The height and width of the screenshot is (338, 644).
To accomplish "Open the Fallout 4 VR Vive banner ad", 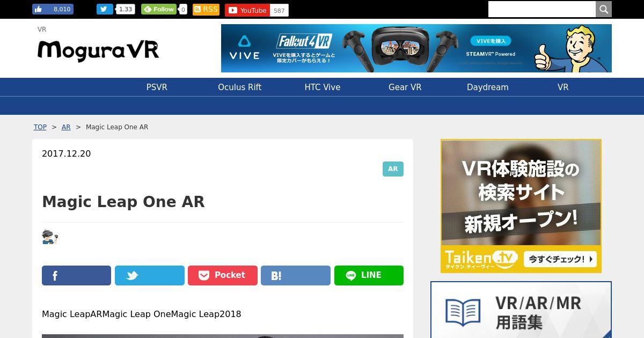I will [416, 48].
